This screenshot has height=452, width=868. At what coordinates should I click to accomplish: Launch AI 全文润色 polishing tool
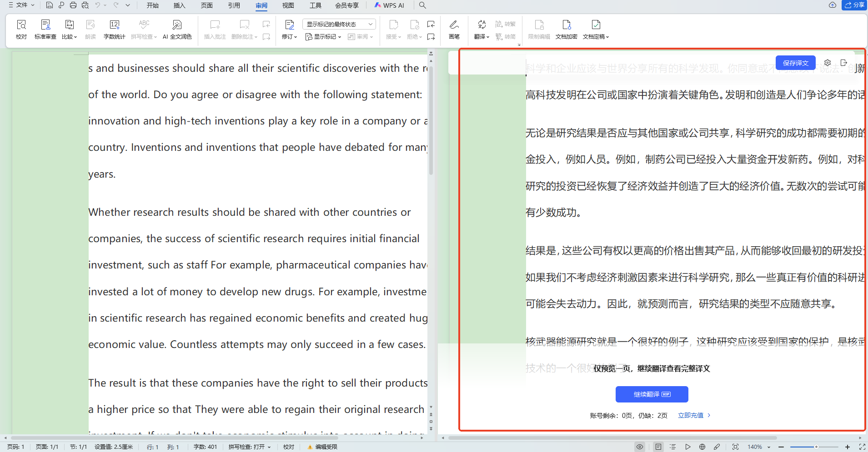click(x=177, y=29)
